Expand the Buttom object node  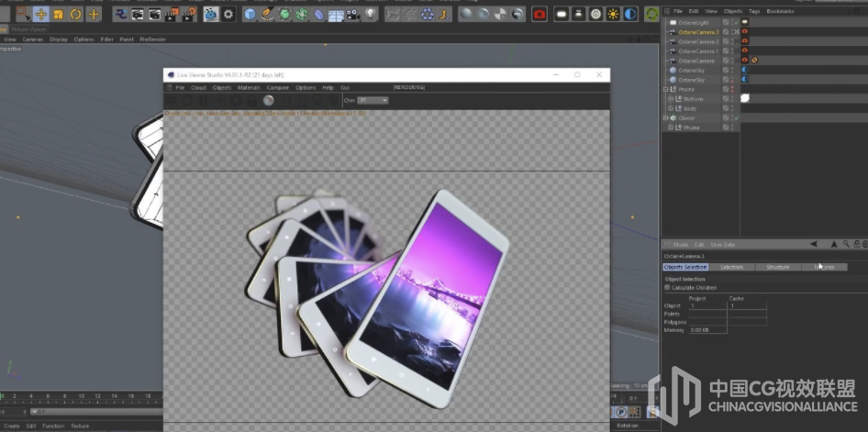tap(671, 99)
